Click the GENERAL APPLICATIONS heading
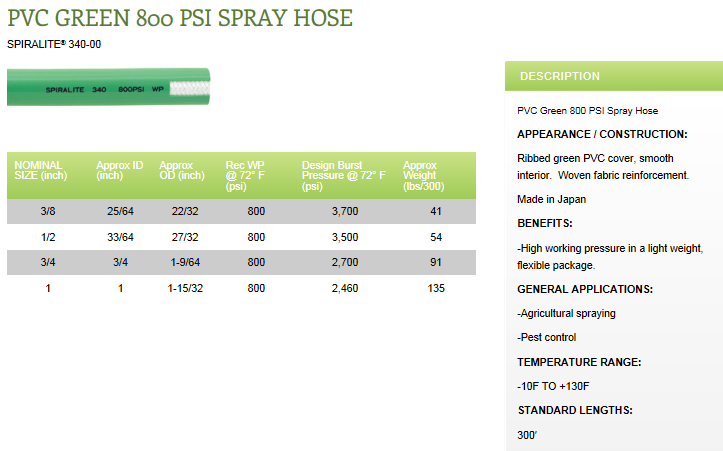The image size is (723, 451). 585,289
